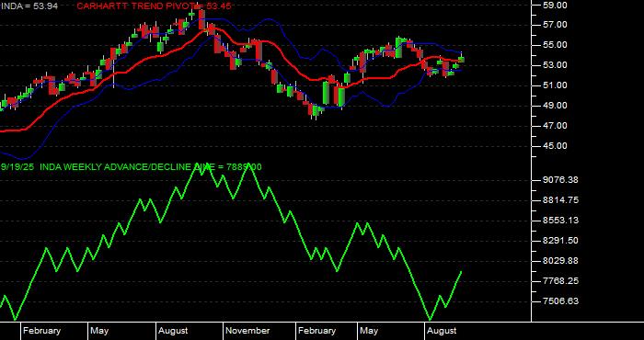Click the INDA = 53.94 price label

coord(29,6)
